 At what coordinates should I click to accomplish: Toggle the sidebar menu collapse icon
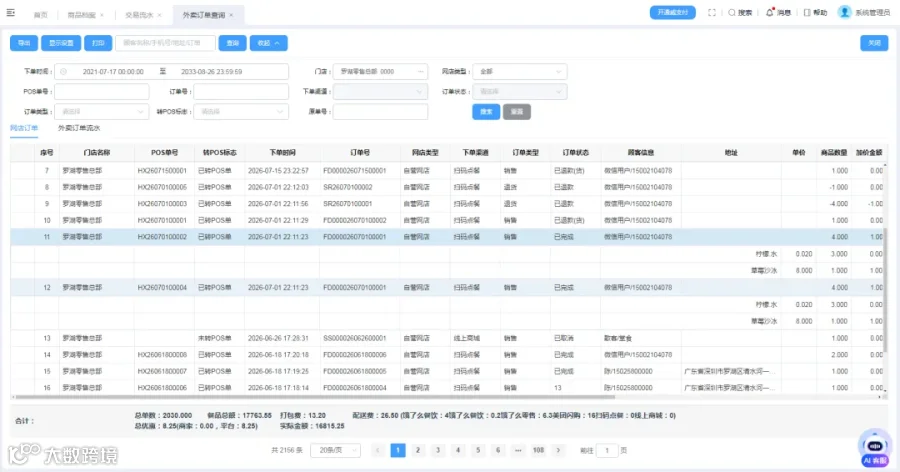pos(10,12)
